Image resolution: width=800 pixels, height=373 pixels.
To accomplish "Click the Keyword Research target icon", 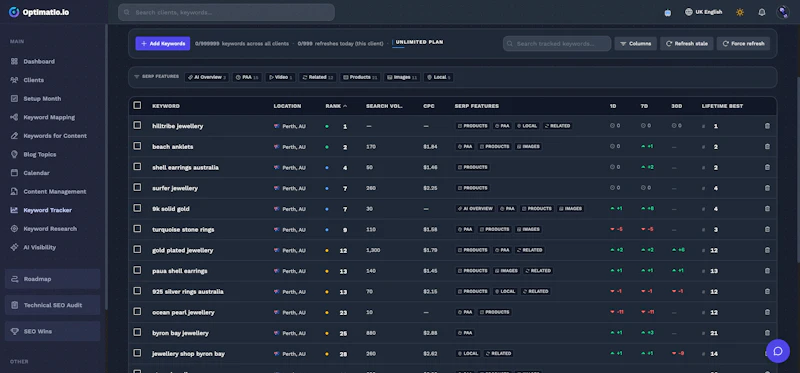I will [14, 229].
